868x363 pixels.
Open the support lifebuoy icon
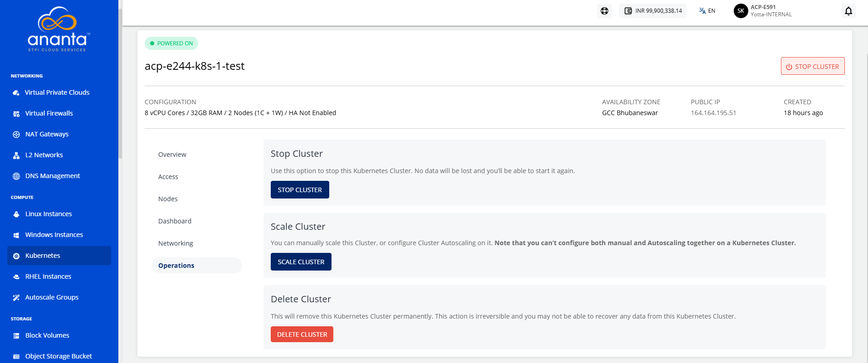click(x=605, y=11)
